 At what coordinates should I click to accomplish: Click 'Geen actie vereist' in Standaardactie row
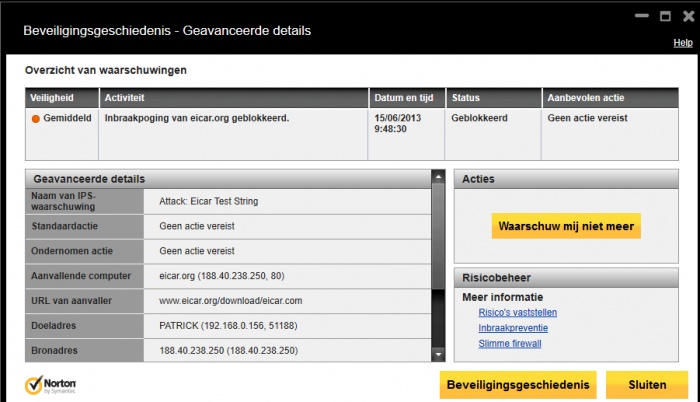[x=197, y=226]
